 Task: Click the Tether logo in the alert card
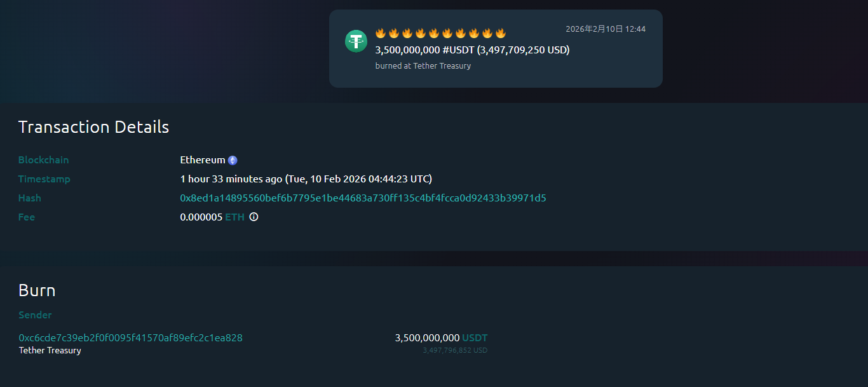pos(356,41)
